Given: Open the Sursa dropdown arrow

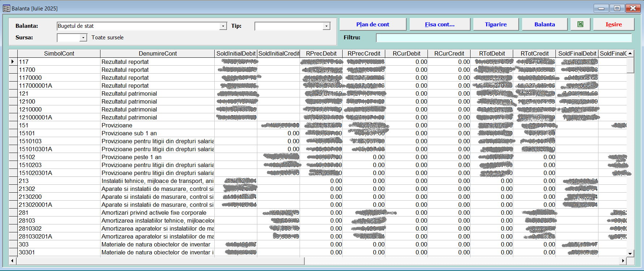Looking at the screenshot, I should (83, 38).
